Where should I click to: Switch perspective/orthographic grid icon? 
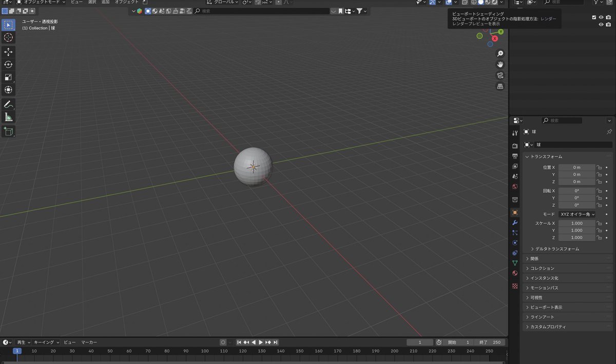pyautogui.click(x=500, y=86)
